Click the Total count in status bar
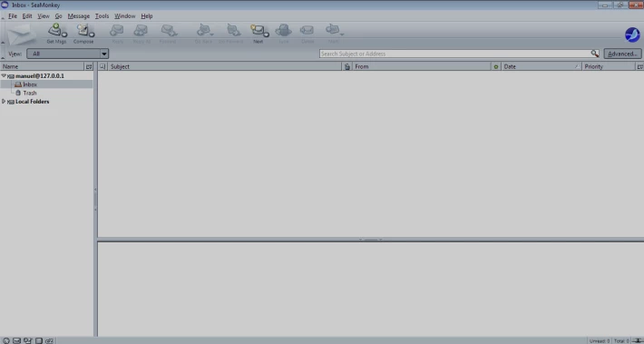 tap(622, 340)
